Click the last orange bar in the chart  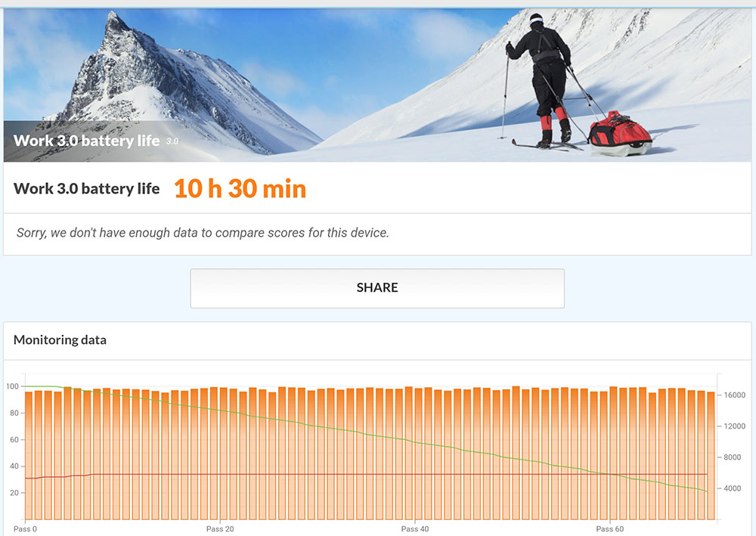tap(711, 456)
